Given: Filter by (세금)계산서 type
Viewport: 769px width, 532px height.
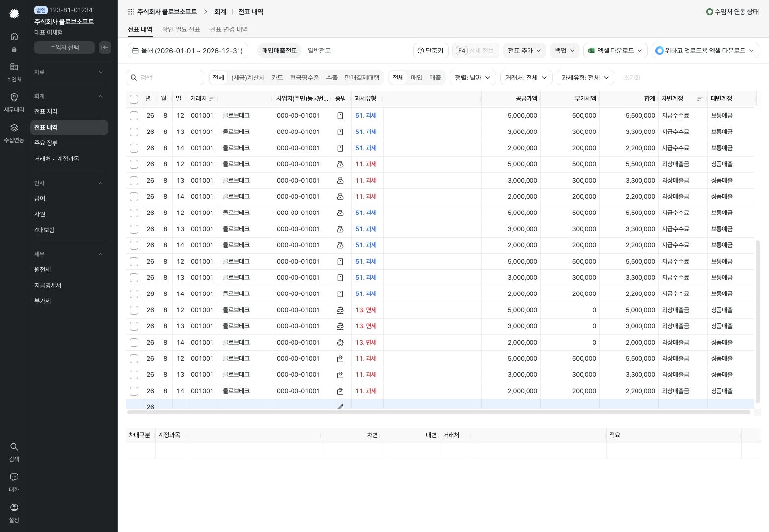Looking at the screenshot, I should pos(248,78).
